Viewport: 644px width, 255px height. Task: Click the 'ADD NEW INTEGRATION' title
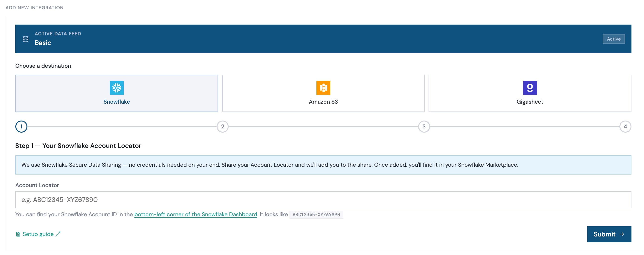35,8
